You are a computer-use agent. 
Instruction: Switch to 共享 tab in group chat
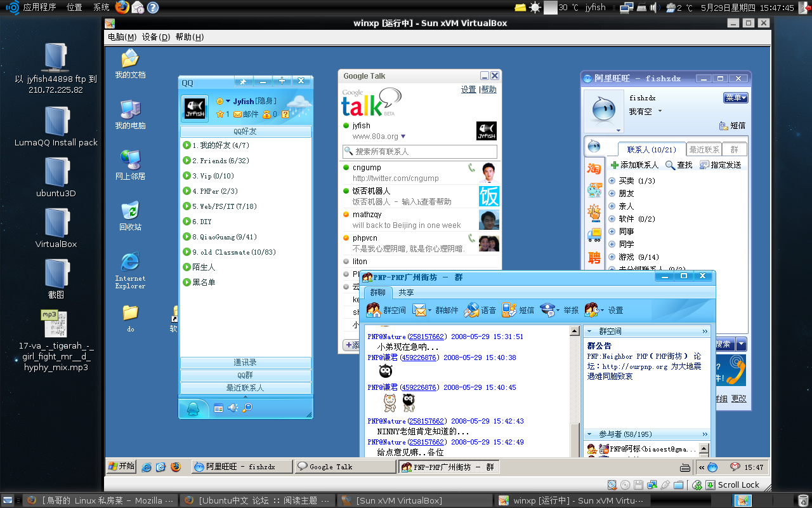coord(406,293)
